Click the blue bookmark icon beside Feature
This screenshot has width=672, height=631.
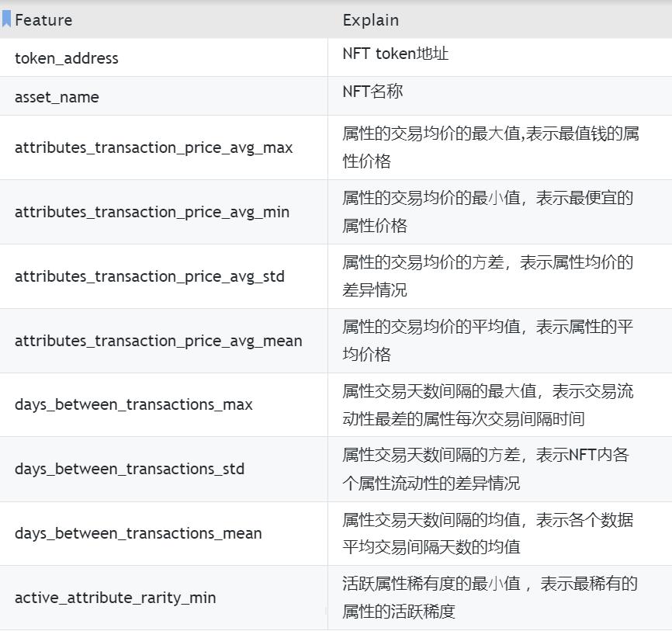6,19
